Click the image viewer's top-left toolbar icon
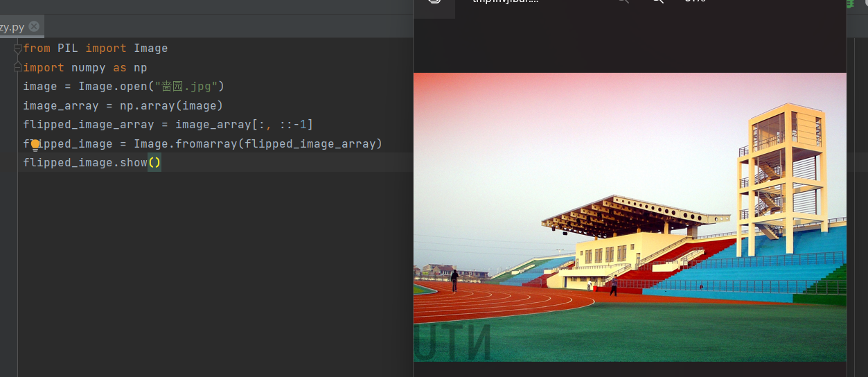The image size is (868, 377). click(x=434, y=1)
